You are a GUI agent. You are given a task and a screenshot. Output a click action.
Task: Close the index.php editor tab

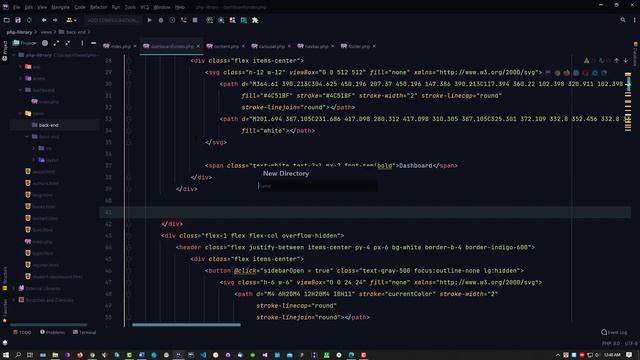click(x=135, y=46)
